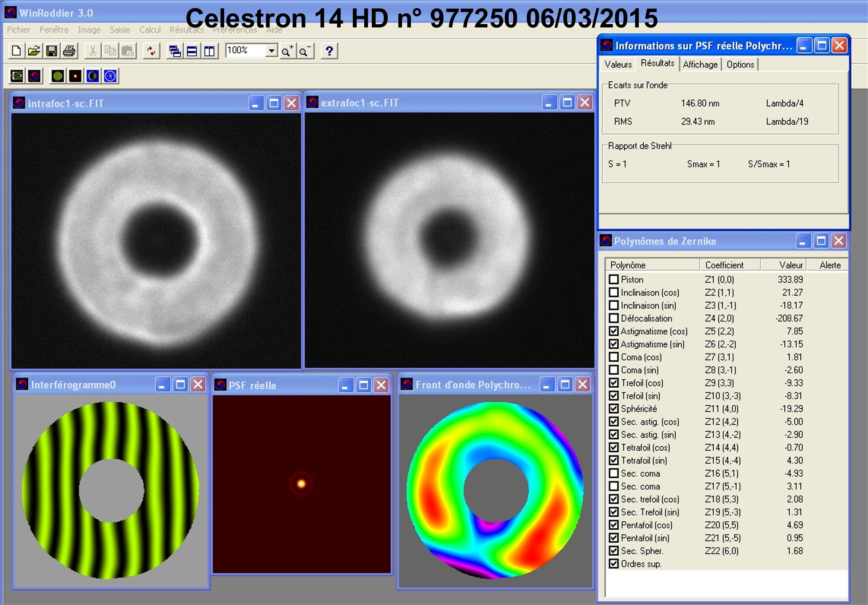
Task: Click the cascade windows toolbar icon
Action: tap(175, 51)
